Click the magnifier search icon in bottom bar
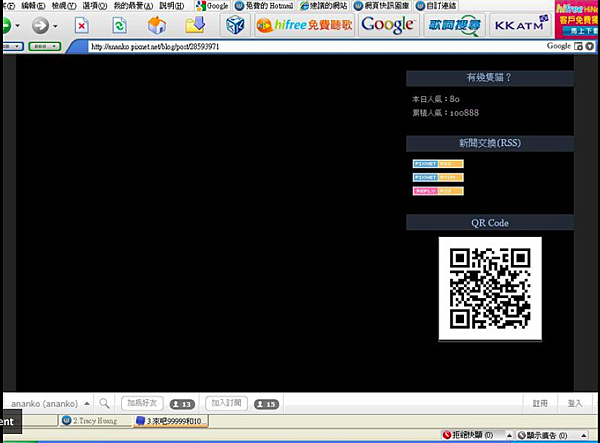 pos(104,403)
